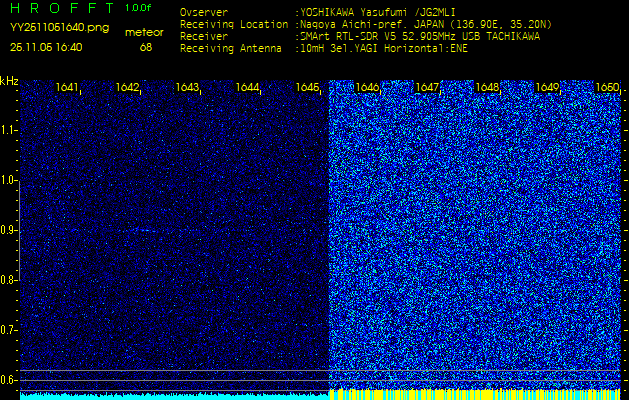
Task: Click the cyan signal-level bar graph at bottom
Action: 174,396
